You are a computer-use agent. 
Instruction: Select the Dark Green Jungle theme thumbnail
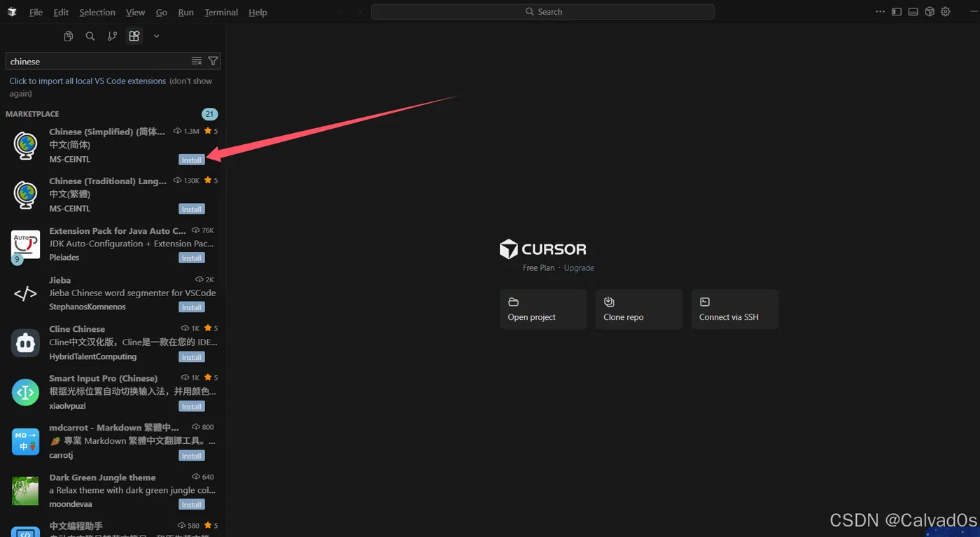click(25, 491)
